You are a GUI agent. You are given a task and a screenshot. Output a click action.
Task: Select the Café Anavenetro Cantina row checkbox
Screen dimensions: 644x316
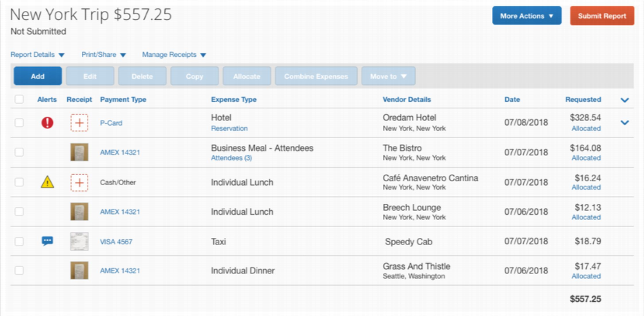tap(19, 182)
